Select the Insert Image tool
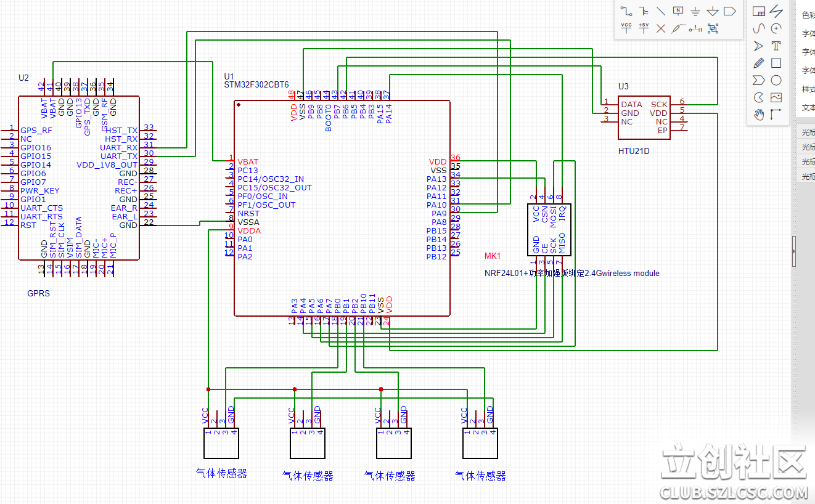Image resolution: width=815 pixels, height=504 pixels. (776, 97)
